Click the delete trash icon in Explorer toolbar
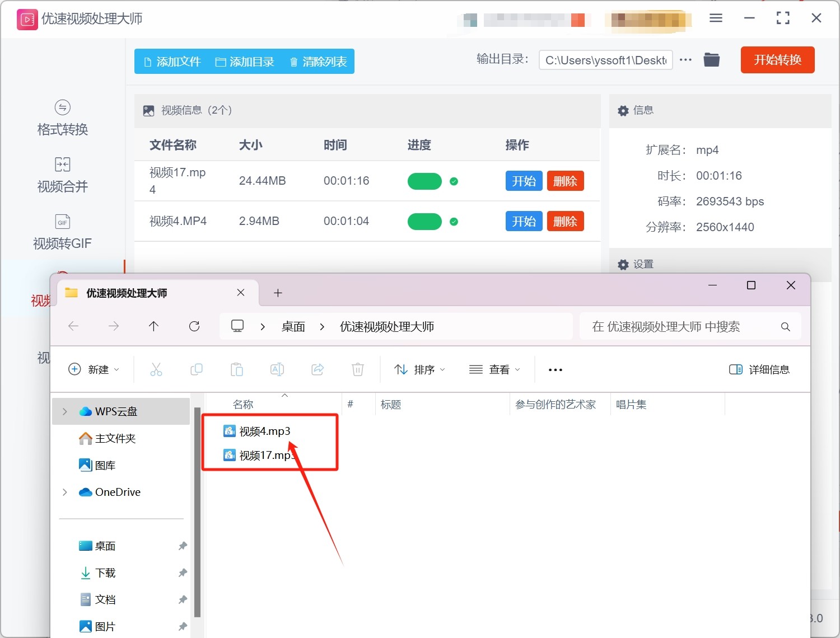 tap(358, 369)
